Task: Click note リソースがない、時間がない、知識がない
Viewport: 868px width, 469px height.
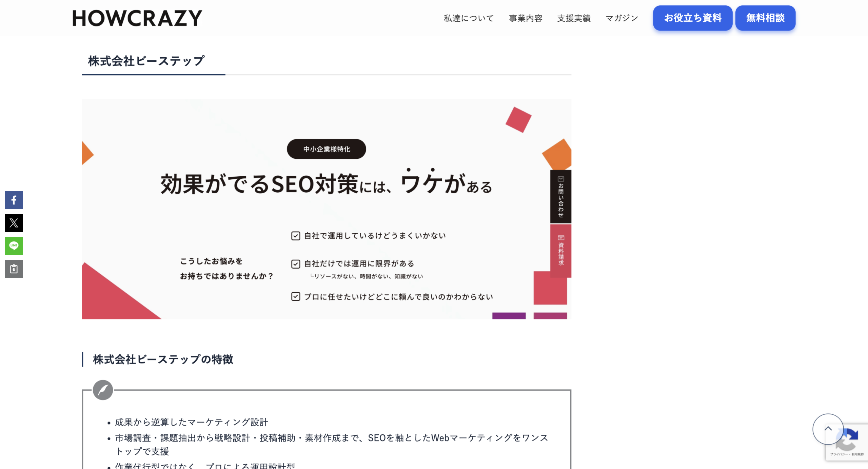Action: click(367, 276)
